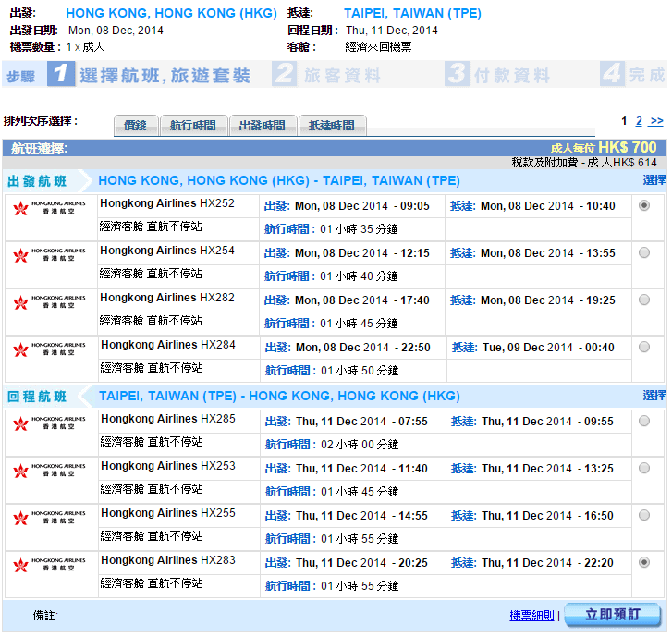Select outbound flight HX254 radio button
This screenshot has height=637, width=672.
[x=644, y=252]
